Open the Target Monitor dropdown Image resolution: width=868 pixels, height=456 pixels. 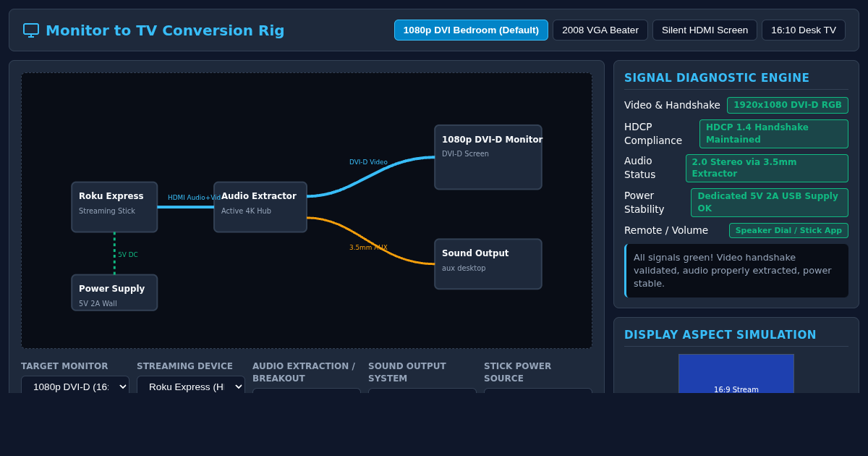pos(75,387)
